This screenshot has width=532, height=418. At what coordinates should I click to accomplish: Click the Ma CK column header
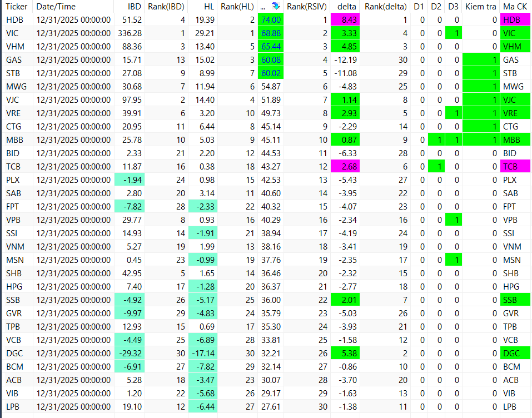[515, 7]
